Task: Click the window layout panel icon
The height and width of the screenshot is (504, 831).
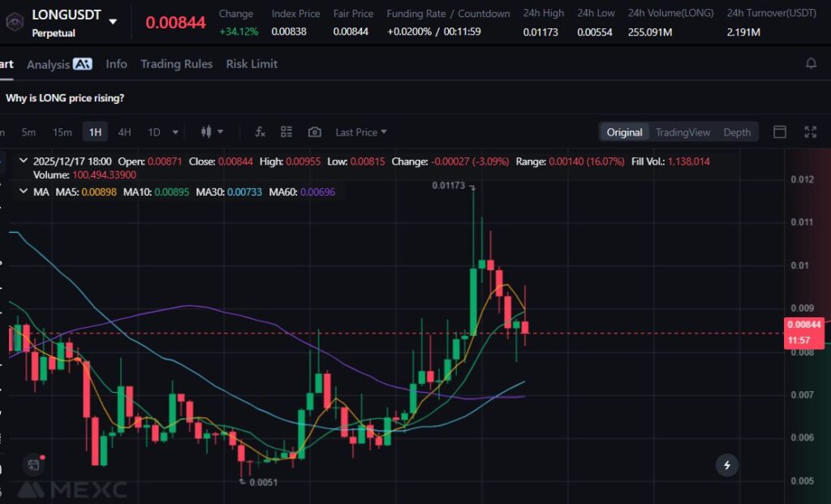Action: (780, 132)
